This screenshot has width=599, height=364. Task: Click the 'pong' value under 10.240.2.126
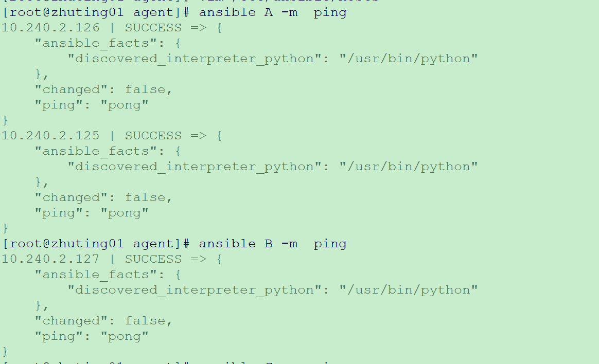(x=124, y=105)
